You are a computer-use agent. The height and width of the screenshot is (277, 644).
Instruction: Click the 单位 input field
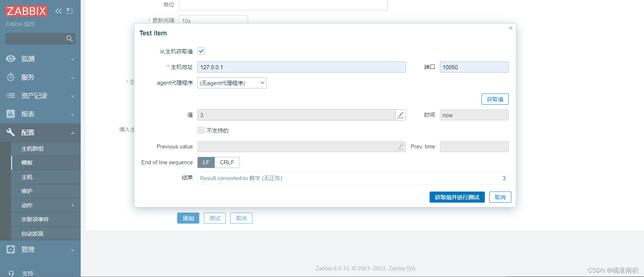[x=283, y=5]
